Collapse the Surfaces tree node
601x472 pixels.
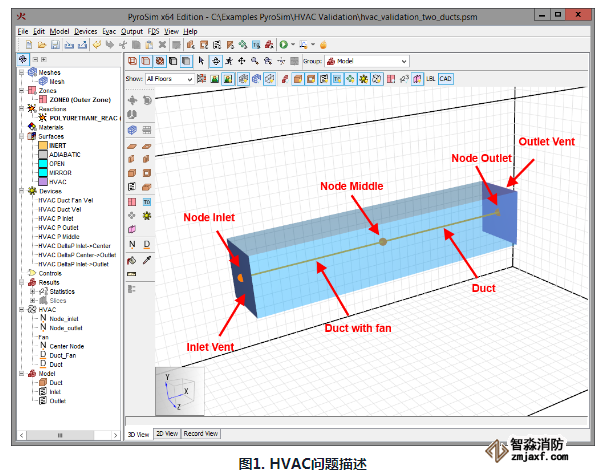[22, 136]
